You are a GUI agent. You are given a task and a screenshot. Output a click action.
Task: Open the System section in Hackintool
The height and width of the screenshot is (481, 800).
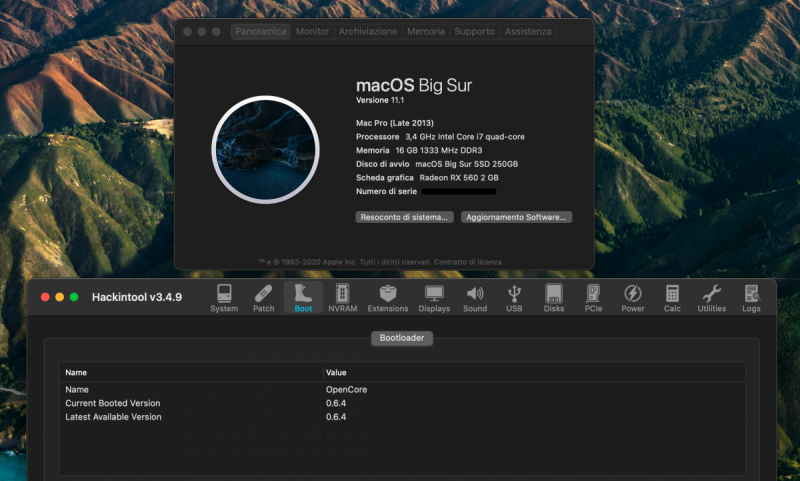click(x=224, y=298)
